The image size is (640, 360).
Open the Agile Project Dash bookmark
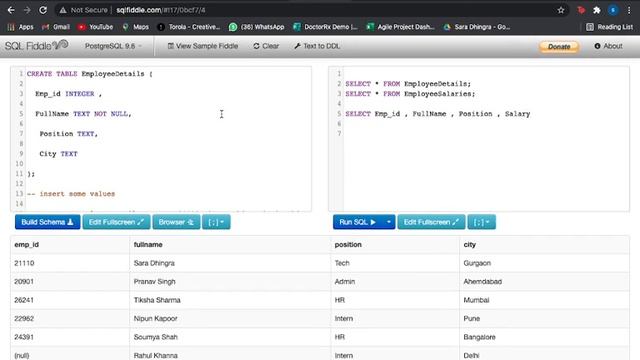(400, 27)
